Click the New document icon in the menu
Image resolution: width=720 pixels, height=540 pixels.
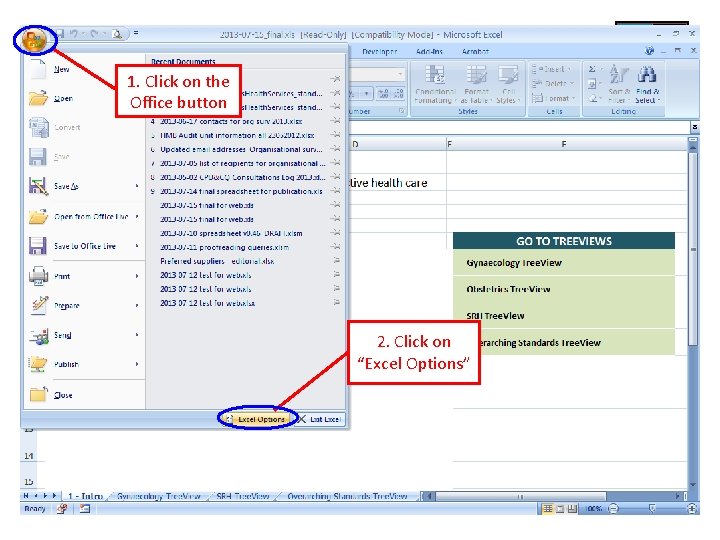(x=38, y=69)
